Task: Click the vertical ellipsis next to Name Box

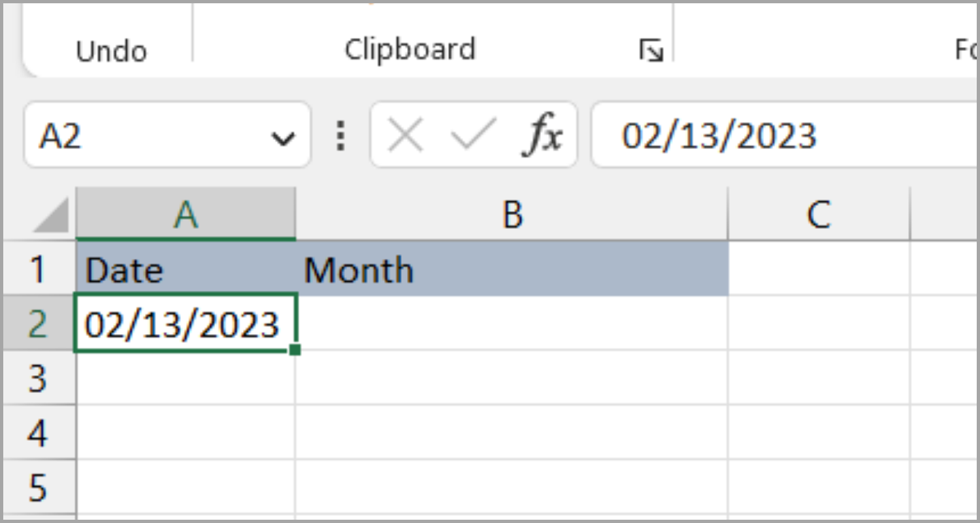Action: [x=340, y=135]
